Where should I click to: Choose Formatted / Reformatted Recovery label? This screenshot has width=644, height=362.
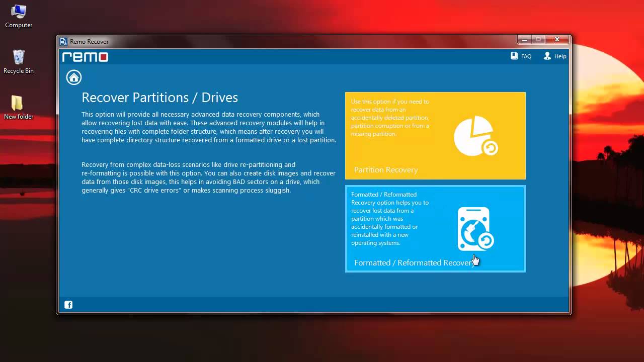click(x=414, y=263)
